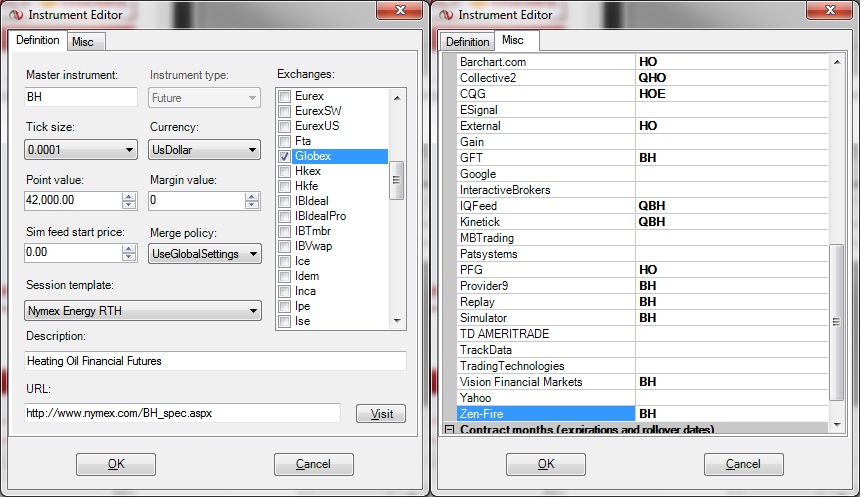Collapse the Contract months section

pos(449,429)
